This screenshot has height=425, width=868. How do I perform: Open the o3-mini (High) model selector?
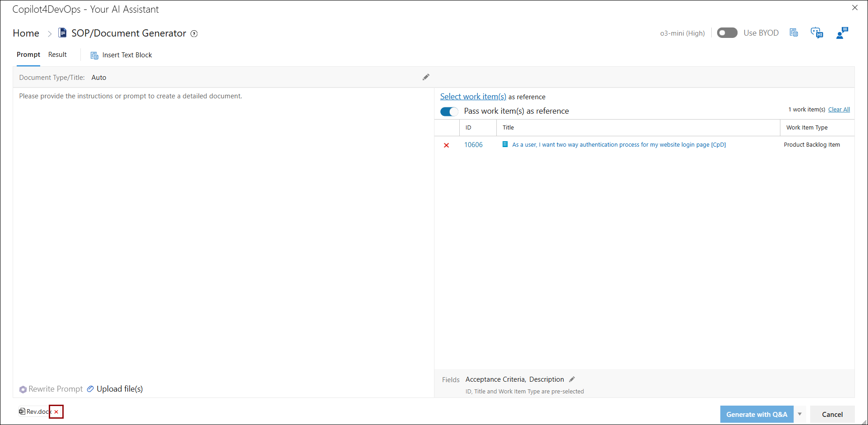(x=682, y=33)
